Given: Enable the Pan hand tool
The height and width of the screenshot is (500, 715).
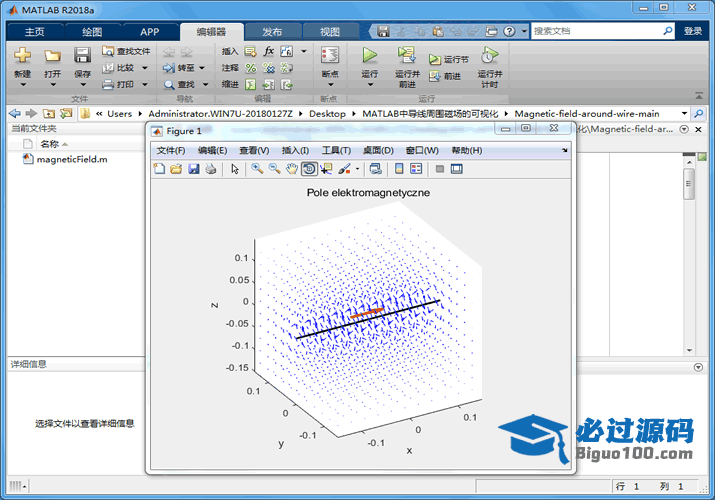Looking at the screenshot, I should point(291,169).
